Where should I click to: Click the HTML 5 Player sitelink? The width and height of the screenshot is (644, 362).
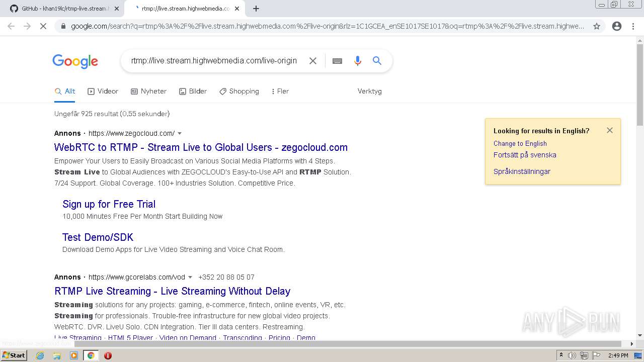130,338
